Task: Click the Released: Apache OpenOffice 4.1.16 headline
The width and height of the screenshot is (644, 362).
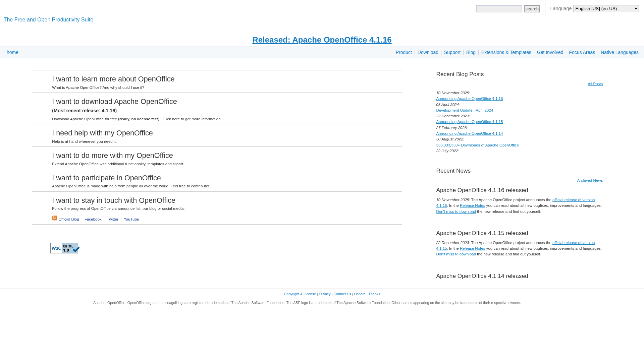Action: coord(322,40)
